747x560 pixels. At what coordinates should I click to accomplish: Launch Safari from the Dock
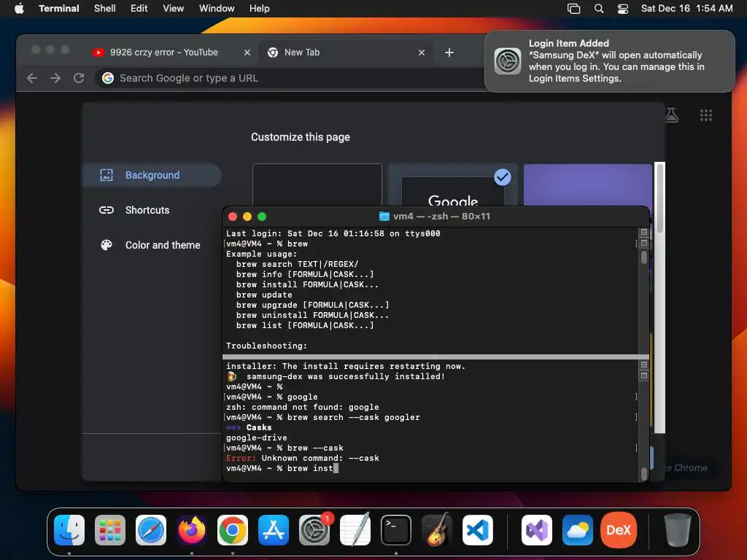point(151,530)
